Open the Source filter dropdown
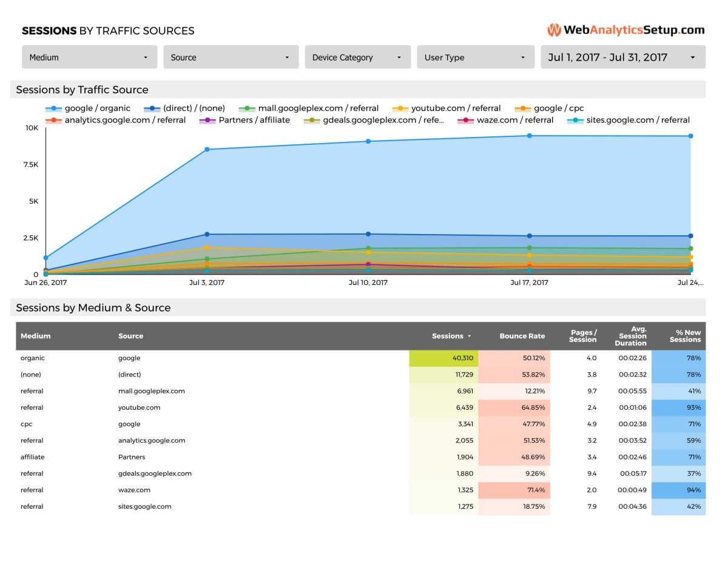Image resolution: width=728 pixels, height=562 pixels. click(x=231, y=57)
